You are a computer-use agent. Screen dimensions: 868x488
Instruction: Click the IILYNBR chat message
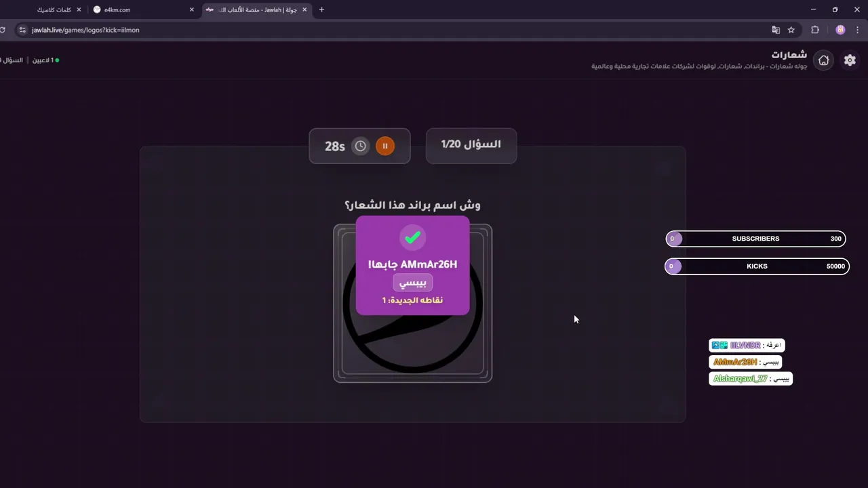pos(747,346)
